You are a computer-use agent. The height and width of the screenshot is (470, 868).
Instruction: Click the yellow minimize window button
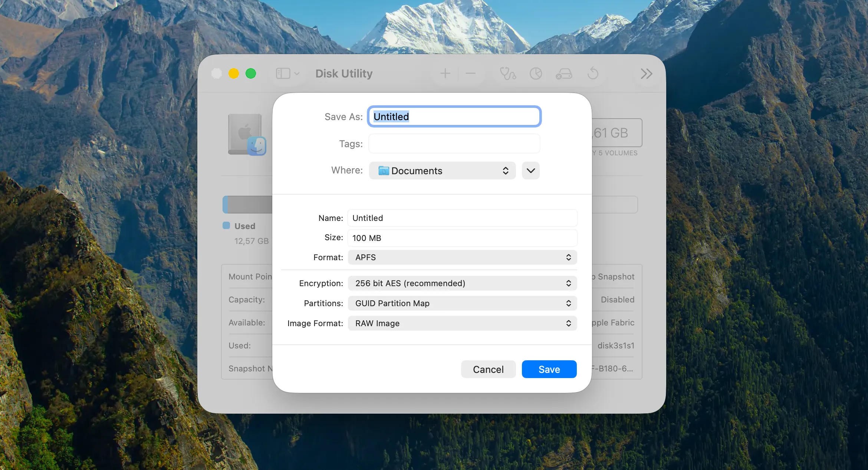(234, 73)
